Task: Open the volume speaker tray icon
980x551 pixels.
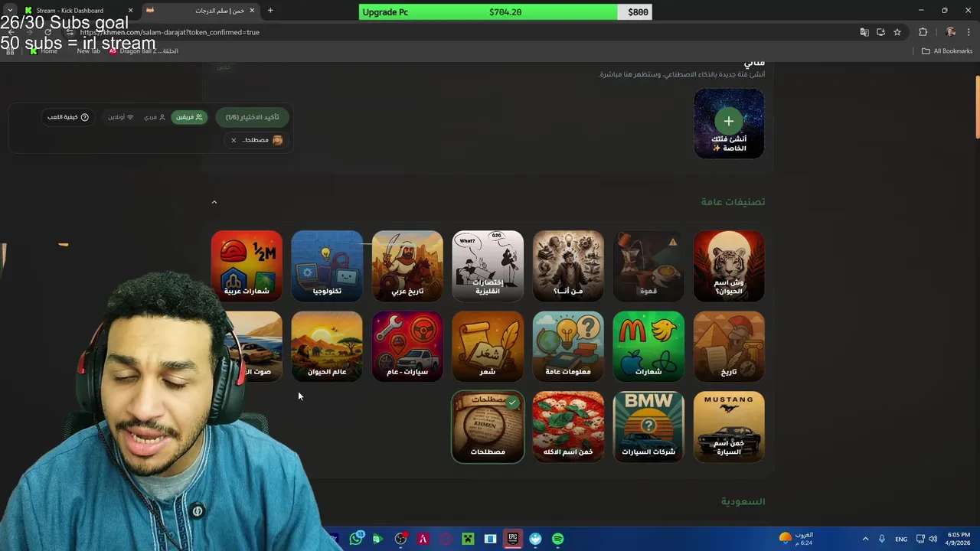Action: click(x=933, y=539)
